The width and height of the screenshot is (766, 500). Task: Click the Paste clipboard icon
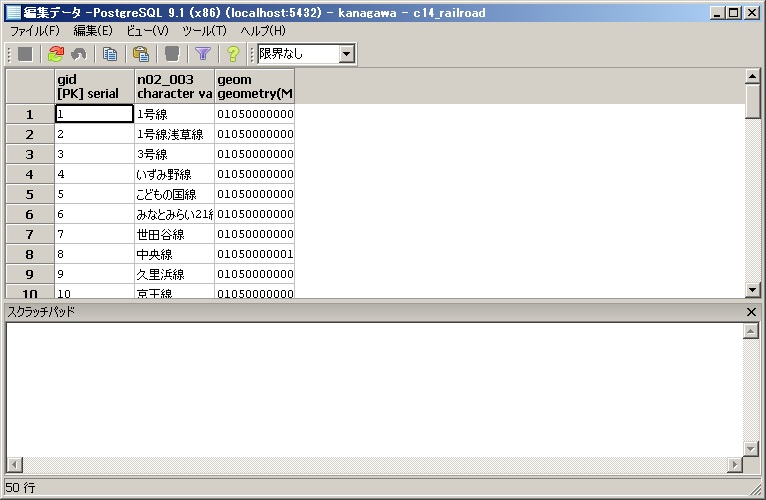141,54
